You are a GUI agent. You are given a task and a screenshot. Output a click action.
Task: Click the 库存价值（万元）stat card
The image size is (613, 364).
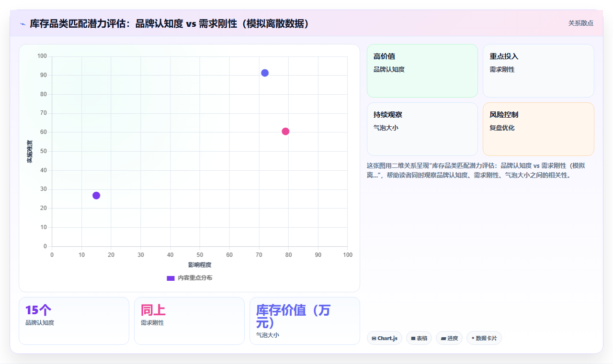tap(305, 321)
